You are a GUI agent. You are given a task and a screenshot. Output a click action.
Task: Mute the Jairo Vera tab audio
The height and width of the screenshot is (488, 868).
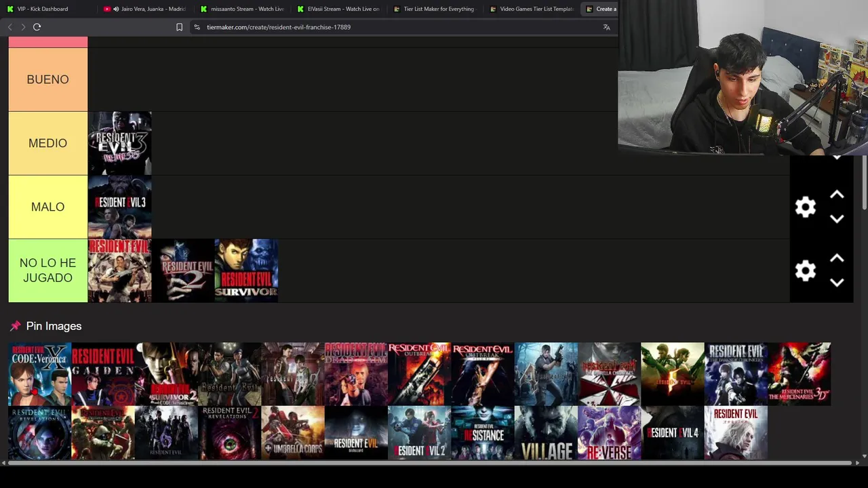coord(116,9)
